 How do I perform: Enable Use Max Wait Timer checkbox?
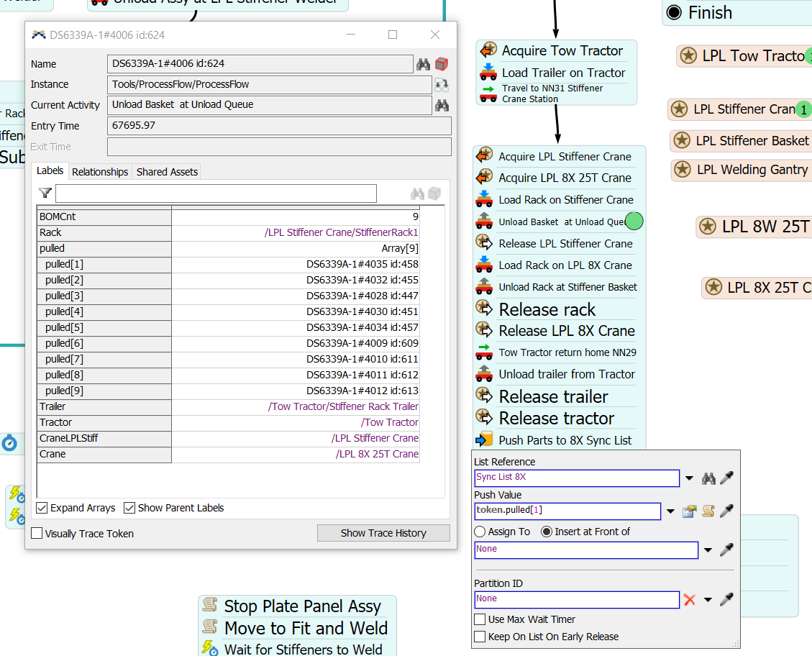click(x=480, y=619)
